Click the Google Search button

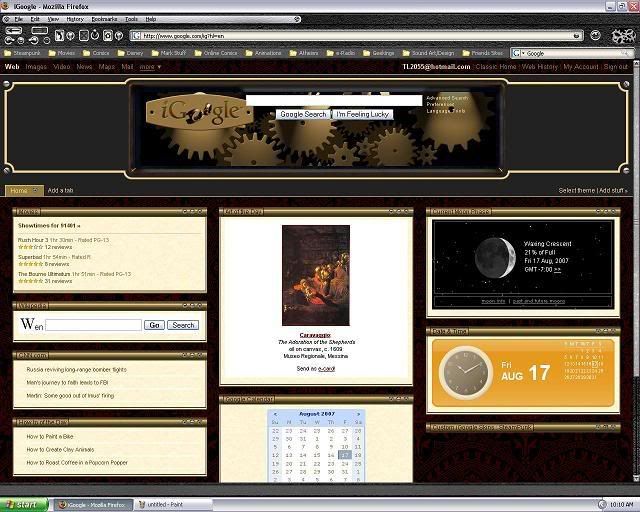point(303,114)
